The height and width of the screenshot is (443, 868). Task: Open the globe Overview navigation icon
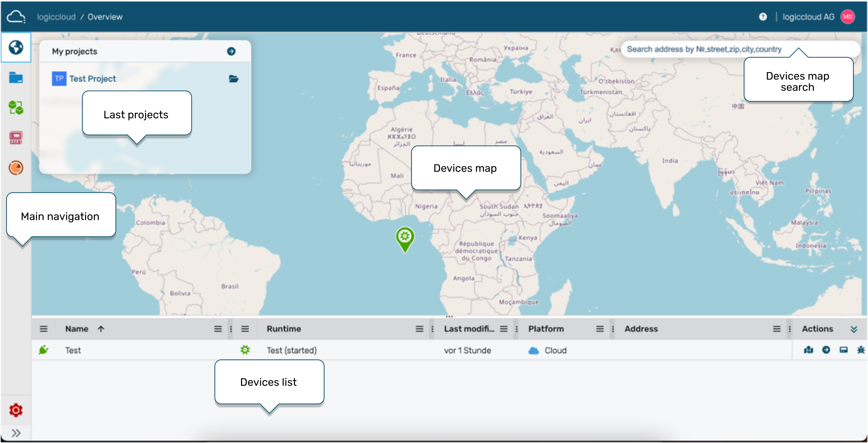[16, 47]
